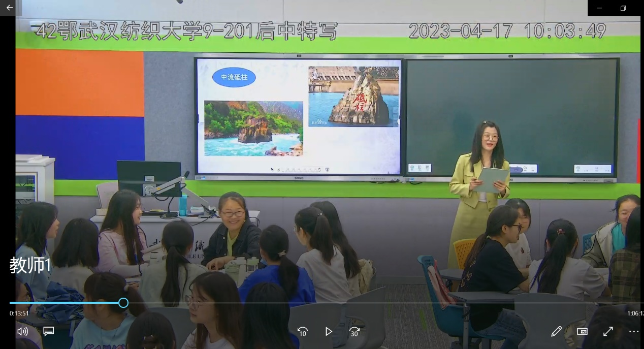The width and height of the screenshot is (644, 349).
Task: Switch to mini view mode
Action: (x=582, y=331)
